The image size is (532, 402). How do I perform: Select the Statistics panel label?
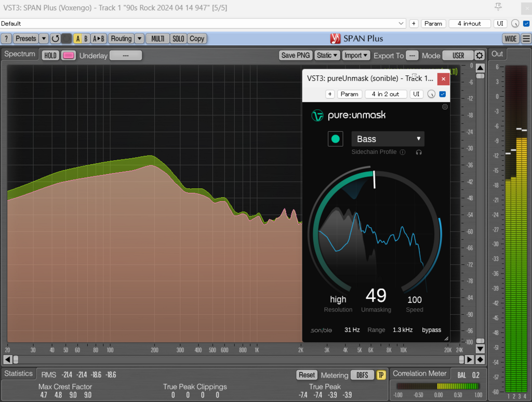tap(18, 373)
